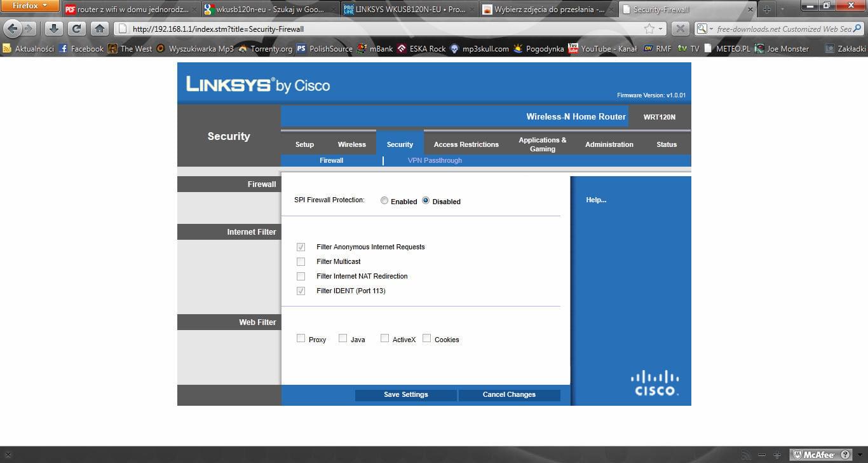Click the McAfee shield in the status bar

(x=798, y=455)
